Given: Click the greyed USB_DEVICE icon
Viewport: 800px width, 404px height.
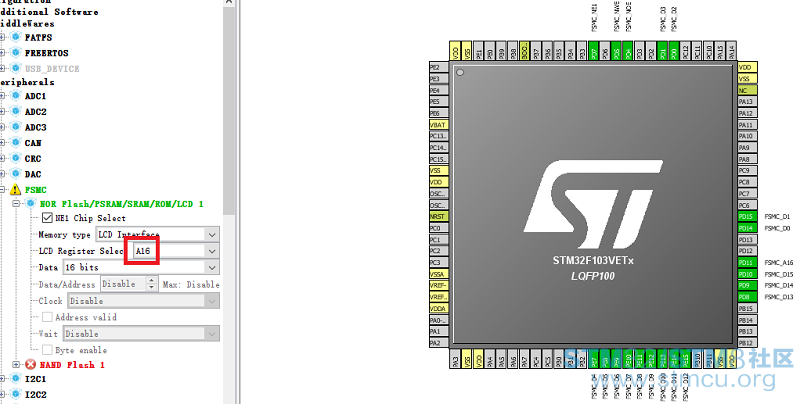Looking at the screenshot, I should (16, 68).
